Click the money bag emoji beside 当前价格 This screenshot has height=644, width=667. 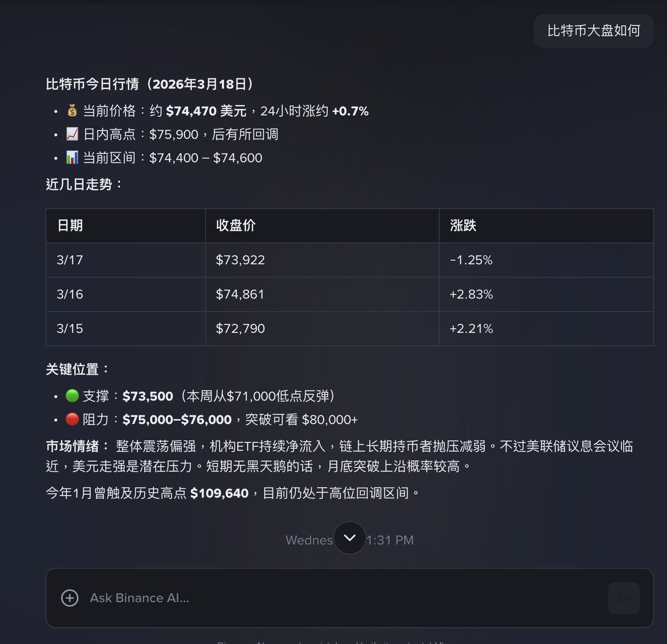click(x=72, y=111)
